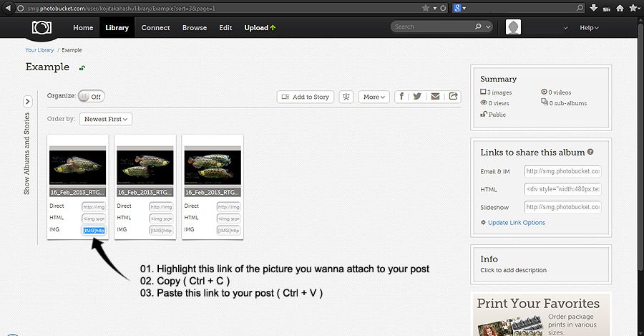Click the Slideshow link field
Viewport: 644px width, 336px height.
[x=562, y=207]
